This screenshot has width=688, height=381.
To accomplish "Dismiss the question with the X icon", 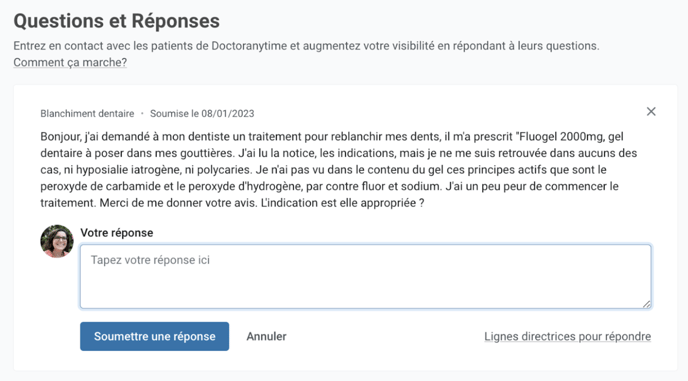I will point(651,111).
